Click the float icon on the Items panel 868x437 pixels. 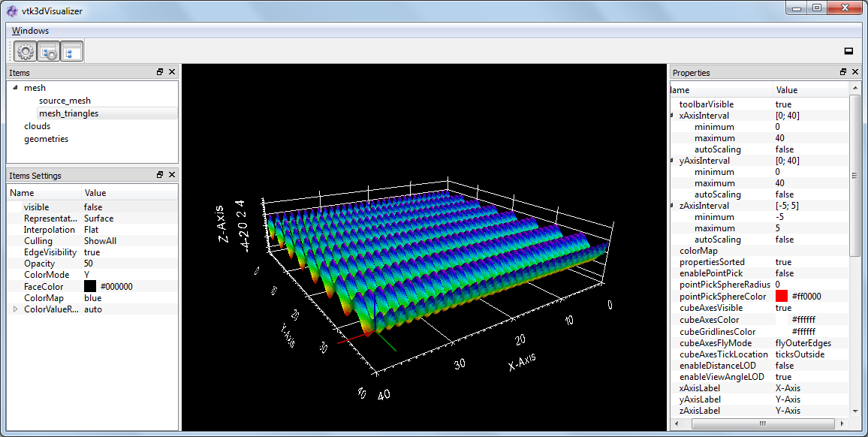[159, 71]
